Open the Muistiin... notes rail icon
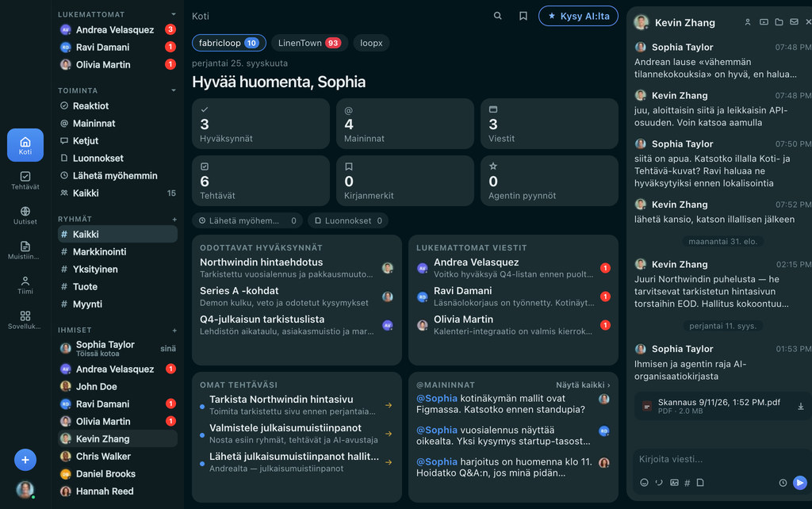Viewport: 812px width, 509px height. (25, 250)
